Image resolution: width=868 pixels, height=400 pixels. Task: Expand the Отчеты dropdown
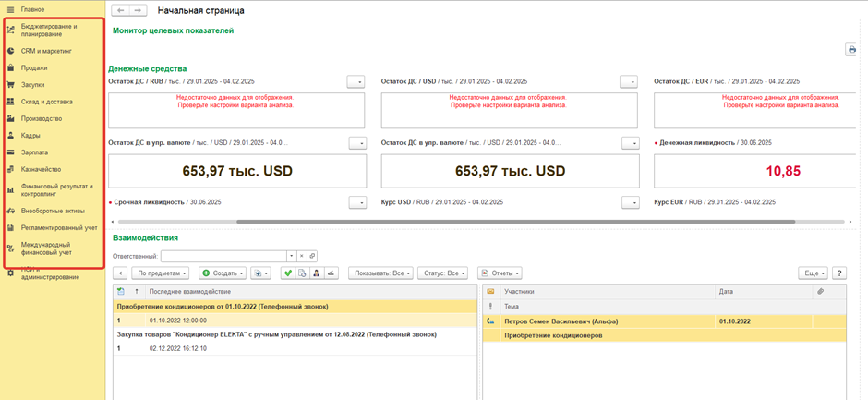(x=500, y=273)
